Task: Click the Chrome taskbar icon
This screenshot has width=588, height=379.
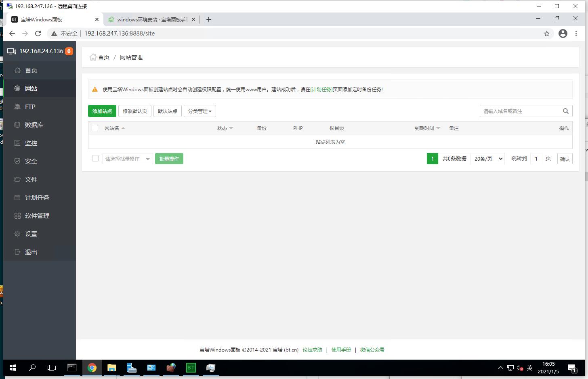Action: [92, 368]
